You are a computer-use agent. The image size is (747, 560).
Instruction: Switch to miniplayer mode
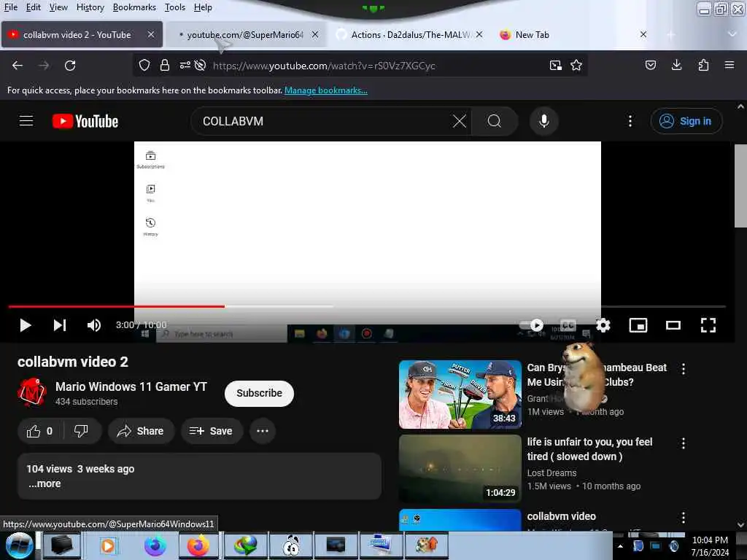[x=638, y=325]
